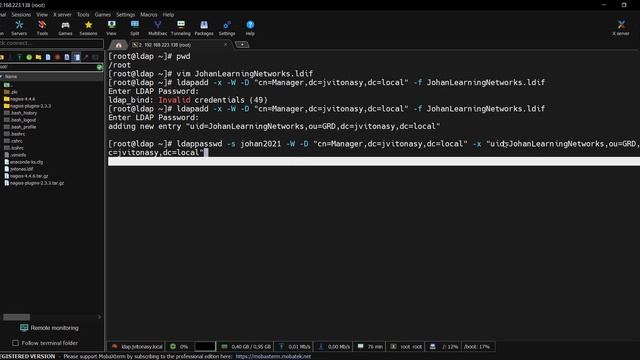640x360 pixels.
Task: Open the Tunneling toolbar button
Action: pyautogui.click(x=181, y=28)
